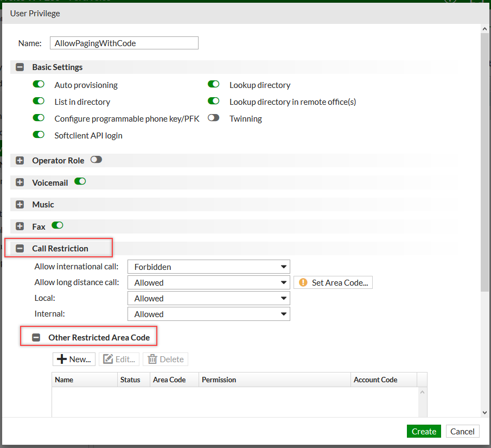Collapse Call Restriction via minus icon
This screenshot has width=491, height=448.
(20, 248)
